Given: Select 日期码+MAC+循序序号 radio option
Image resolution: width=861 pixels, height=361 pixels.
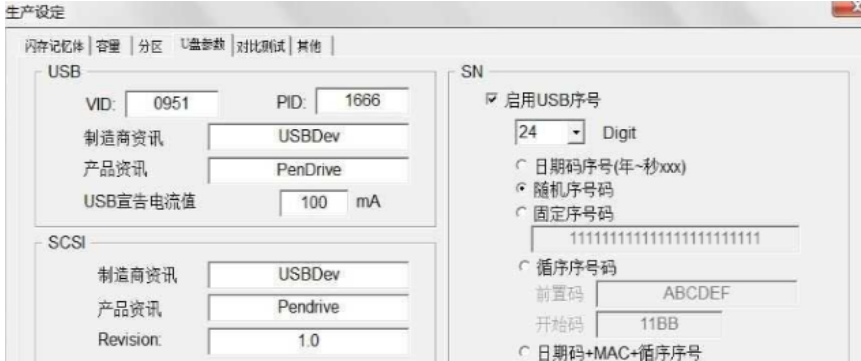Looking at the screenshot, I should (x=523, y=352).
